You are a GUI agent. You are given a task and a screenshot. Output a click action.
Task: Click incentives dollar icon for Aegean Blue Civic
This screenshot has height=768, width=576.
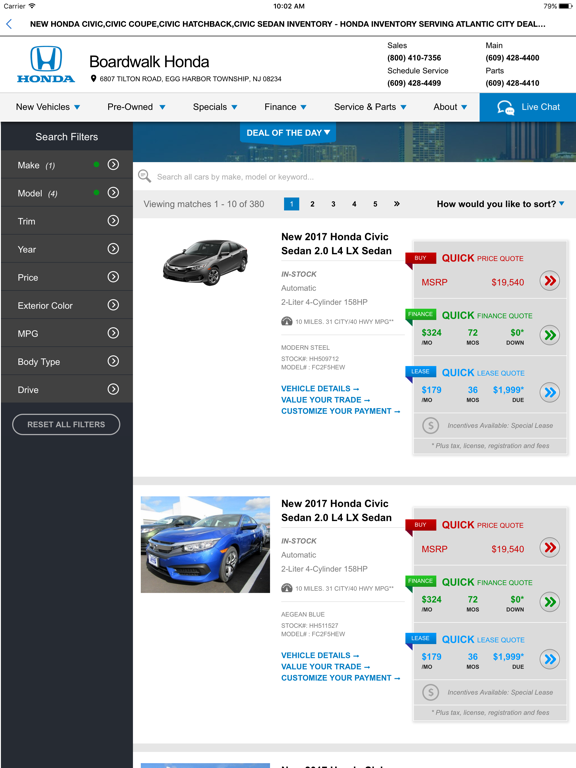pyautogui.click(x=431, y=693)
